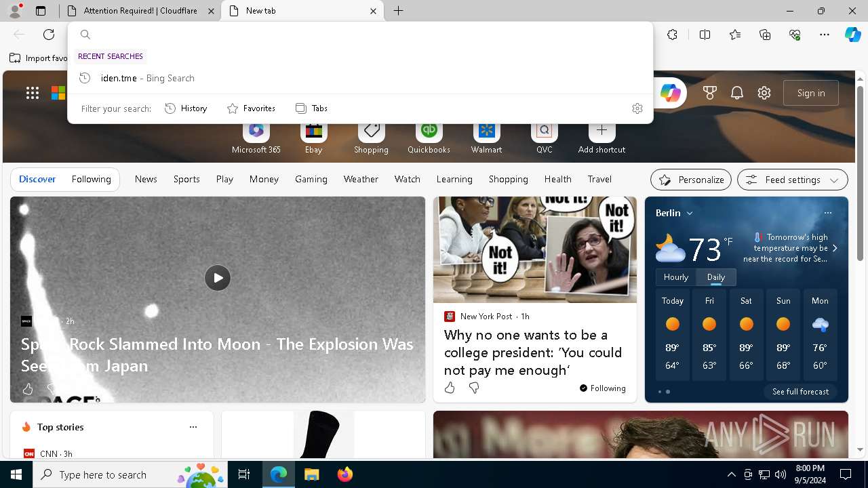Click See full forecast link
This screenshot has height=488, width=868.
[x=800, y=392]
